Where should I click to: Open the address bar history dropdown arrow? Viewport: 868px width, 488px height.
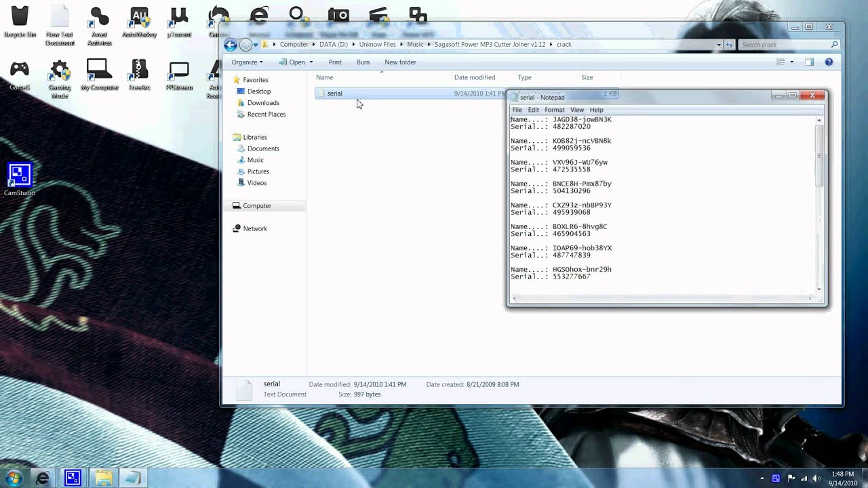point(719,45)
